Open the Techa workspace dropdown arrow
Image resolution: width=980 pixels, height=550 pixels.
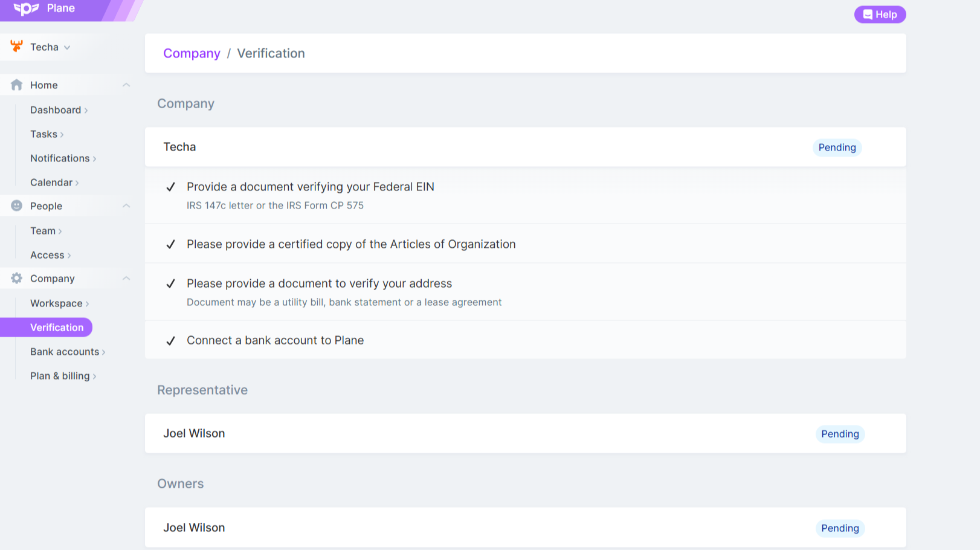coord(67,47)
